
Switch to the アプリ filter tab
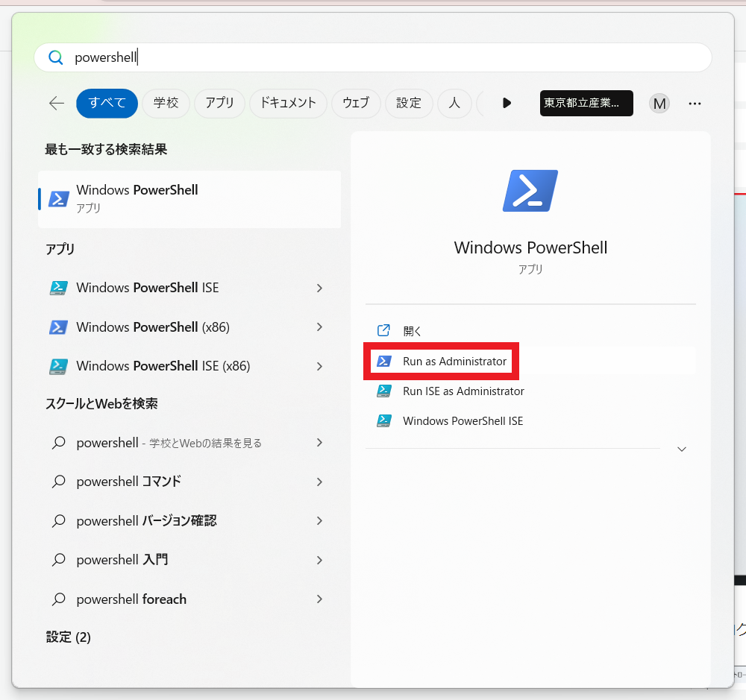click(x=219, y=104)
